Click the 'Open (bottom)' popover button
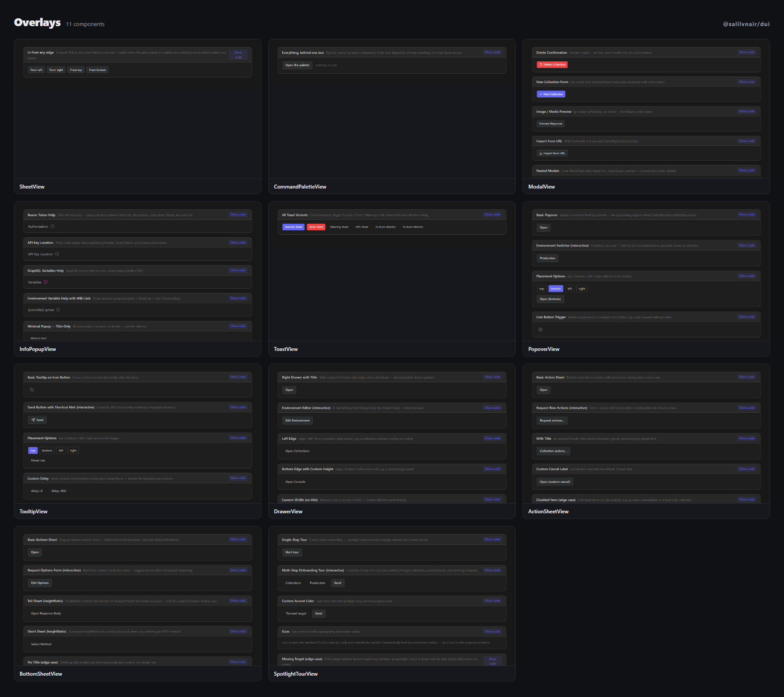This screenshot has width=784, height=697. click(x=550, y=299)
